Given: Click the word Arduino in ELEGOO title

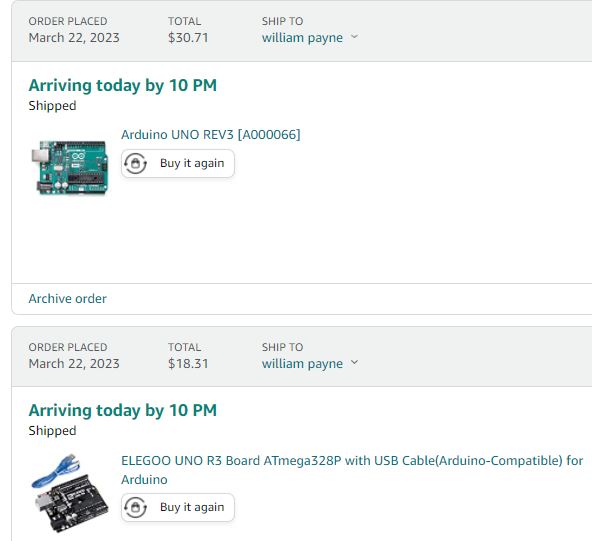Looking at the screenshot, I should point(144,480).
